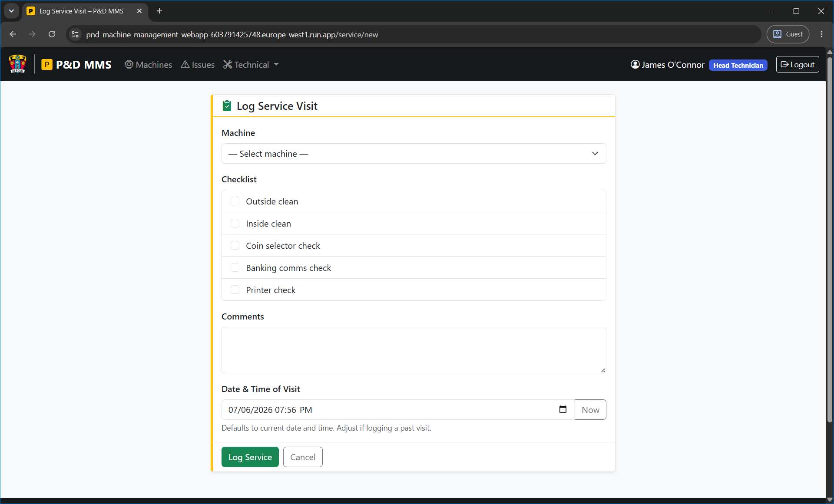
Task: Click the green clipboard Log Service Visit icon
Action: click(x=227, y=106)
